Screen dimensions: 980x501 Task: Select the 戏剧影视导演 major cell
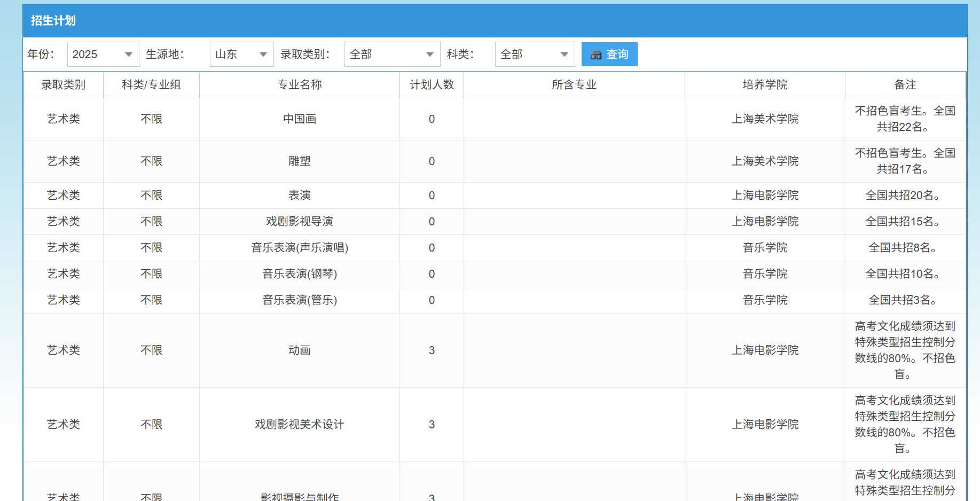pos(299,222)
